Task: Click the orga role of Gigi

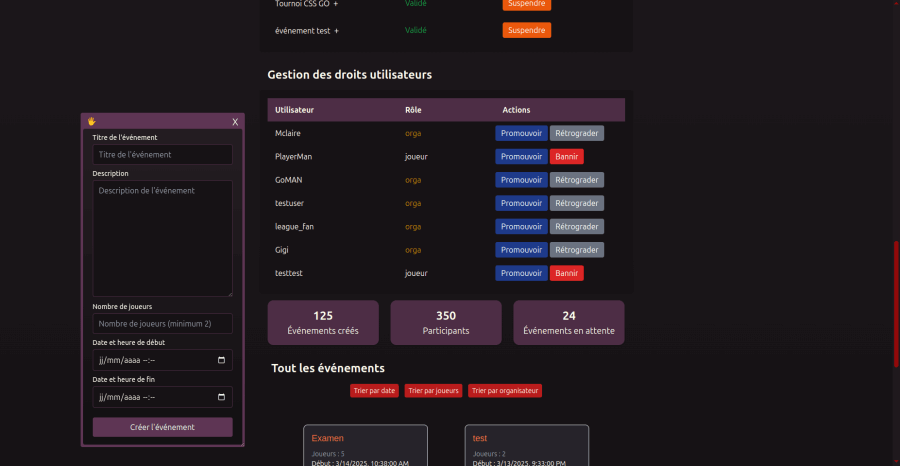Action: click(x=413, y=250)
